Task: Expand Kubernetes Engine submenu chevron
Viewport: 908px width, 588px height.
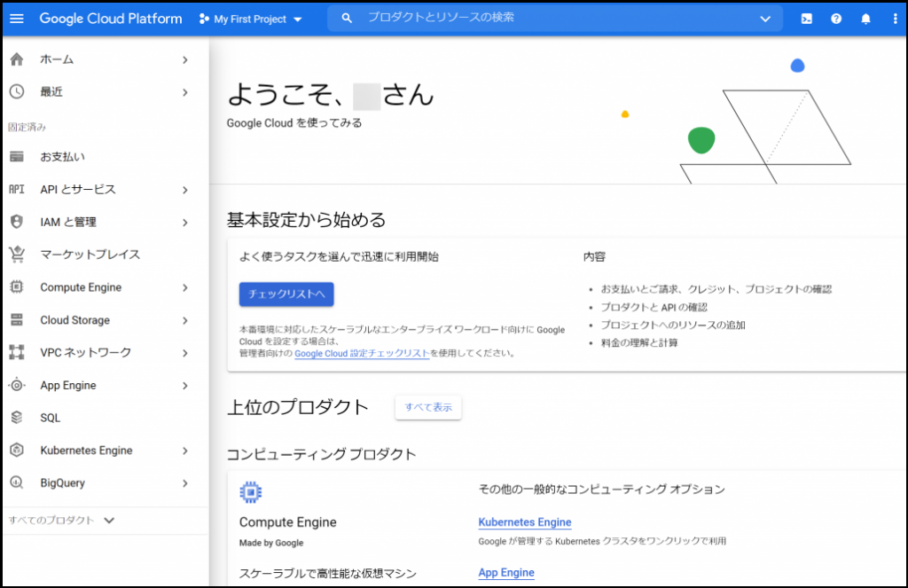Action: click(185, 451)
